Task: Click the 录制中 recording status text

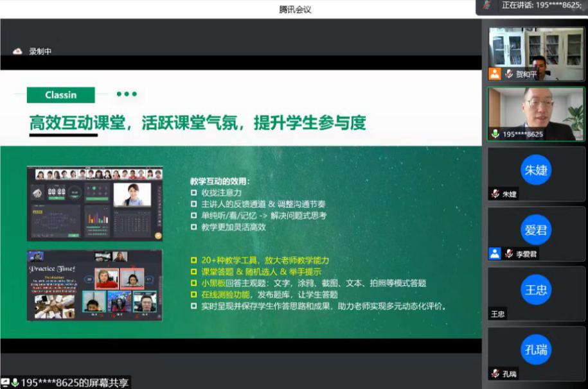Action: tap(40, 51)
